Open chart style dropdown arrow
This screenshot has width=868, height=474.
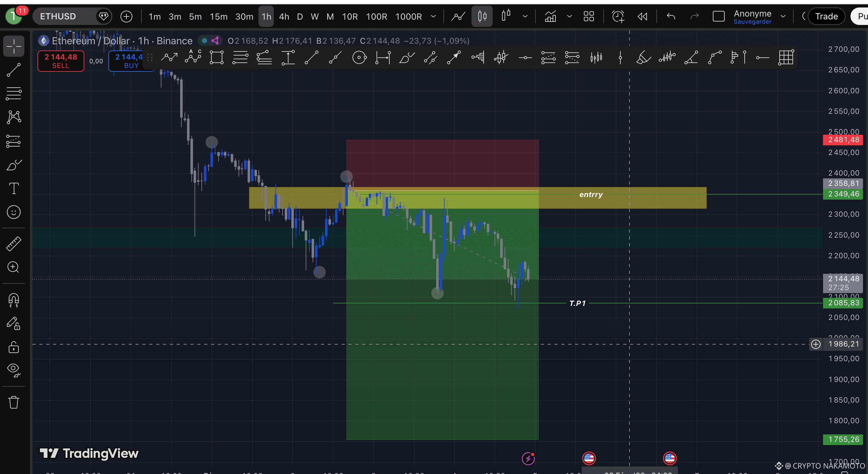click(525, 16)
